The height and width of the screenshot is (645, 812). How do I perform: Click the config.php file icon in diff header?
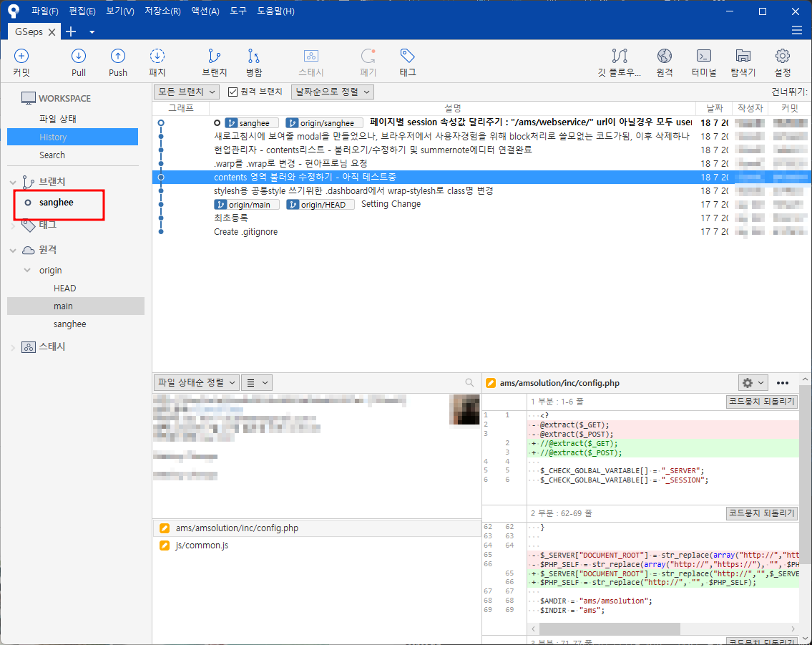pos(490,383)
